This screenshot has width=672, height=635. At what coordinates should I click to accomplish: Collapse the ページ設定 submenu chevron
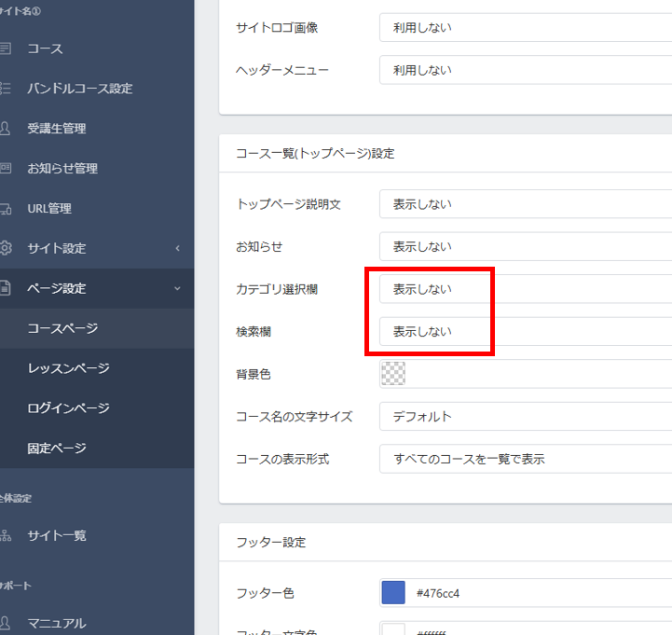click(x=177, y=289)
